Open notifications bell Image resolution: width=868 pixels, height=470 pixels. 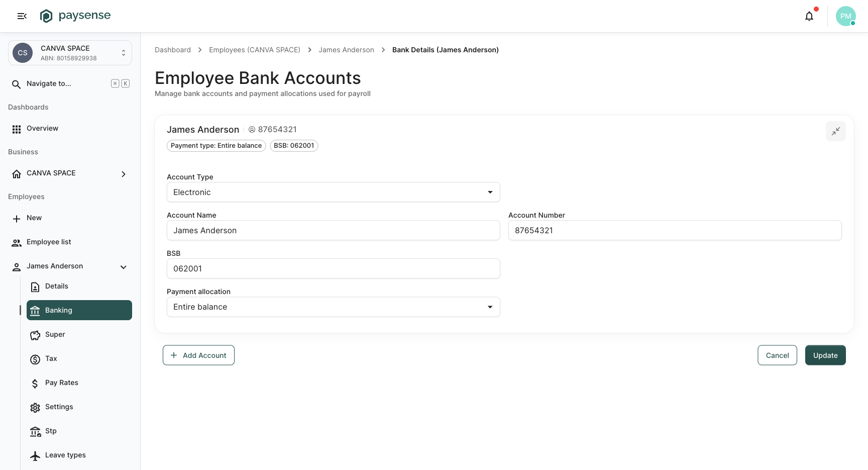809,16
